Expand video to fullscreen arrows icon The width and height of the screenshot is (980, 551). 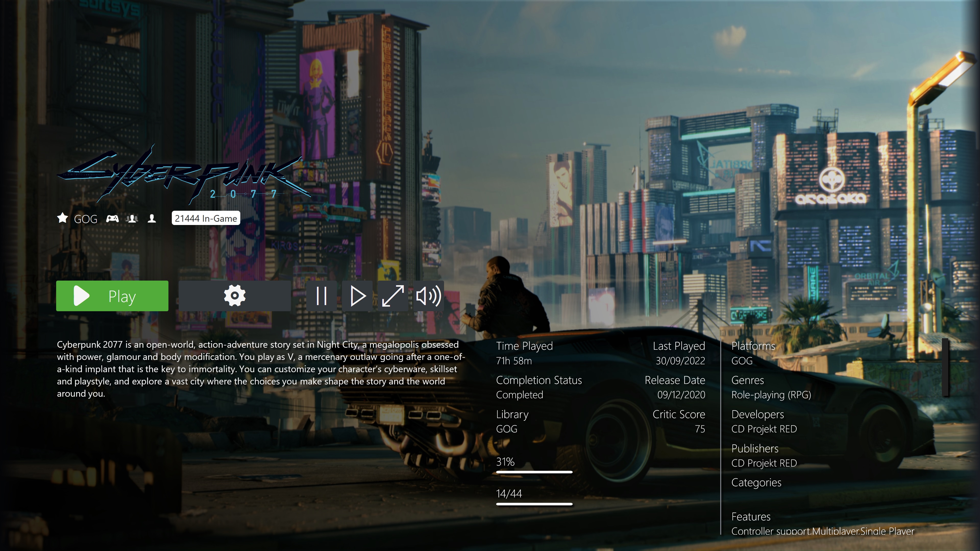[393, 296]
